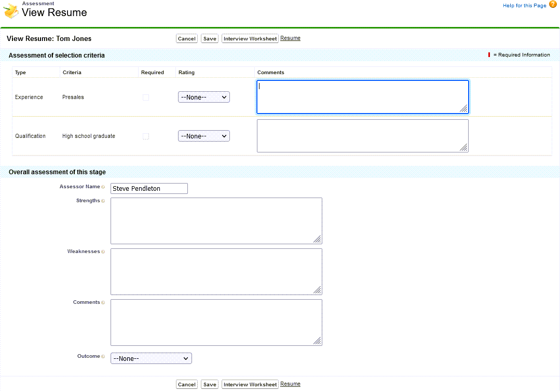Click the Assessment icon beside View Resume
This screenshot has width=560, height=392.
11,10
